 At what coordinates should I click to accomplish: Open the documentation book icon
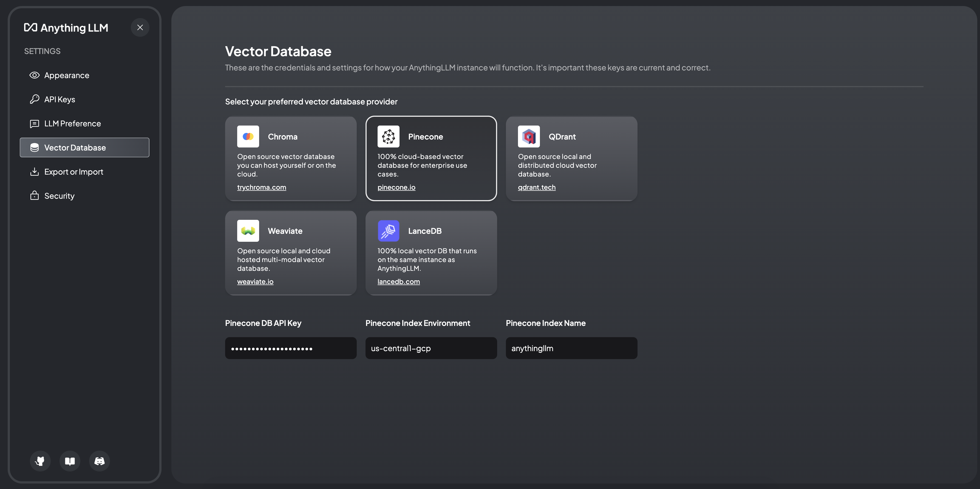pyautogui.click(x=70, y=461)
